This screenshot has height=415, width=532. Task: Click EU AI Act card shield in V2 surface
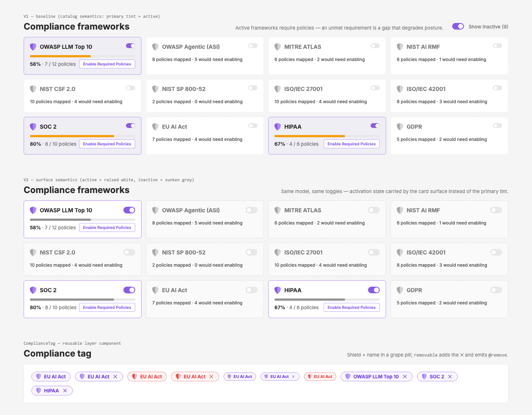pyautogui.click(x=156, y=290)
